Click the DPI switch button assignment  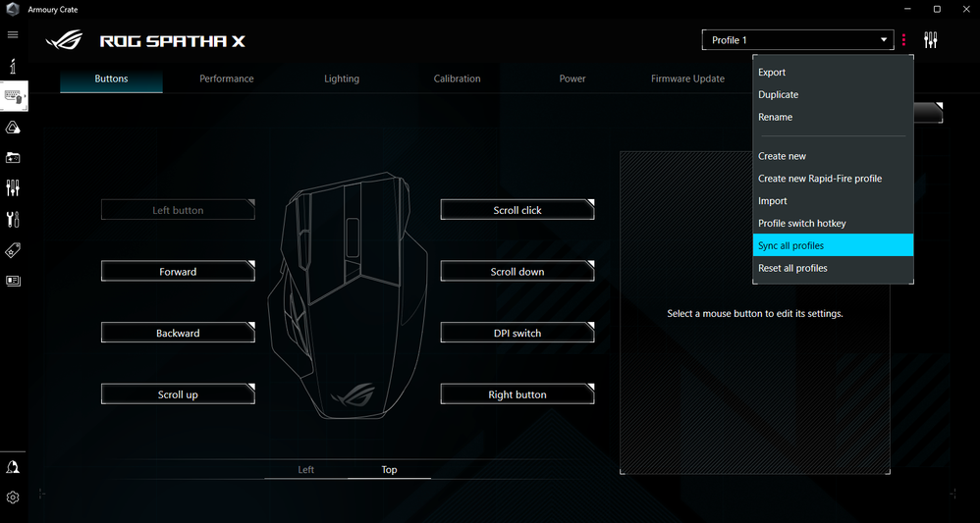coord(517,333)
